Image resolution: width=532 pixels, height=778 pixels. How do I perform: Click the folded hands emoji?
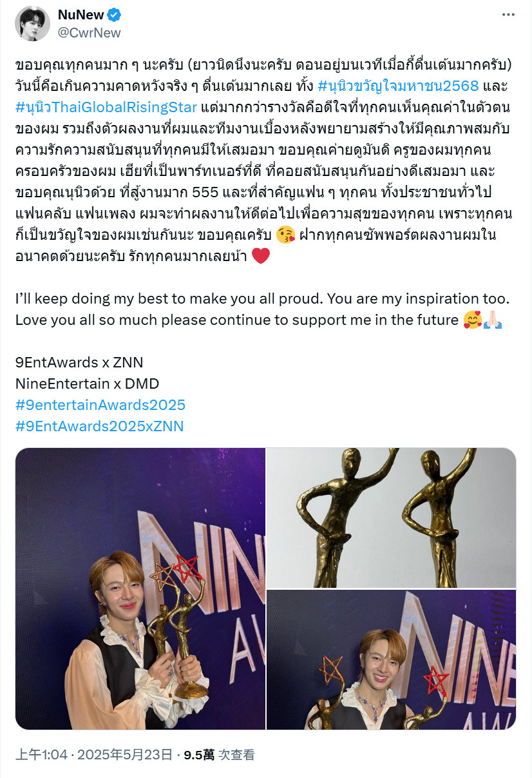pos(494,320)
